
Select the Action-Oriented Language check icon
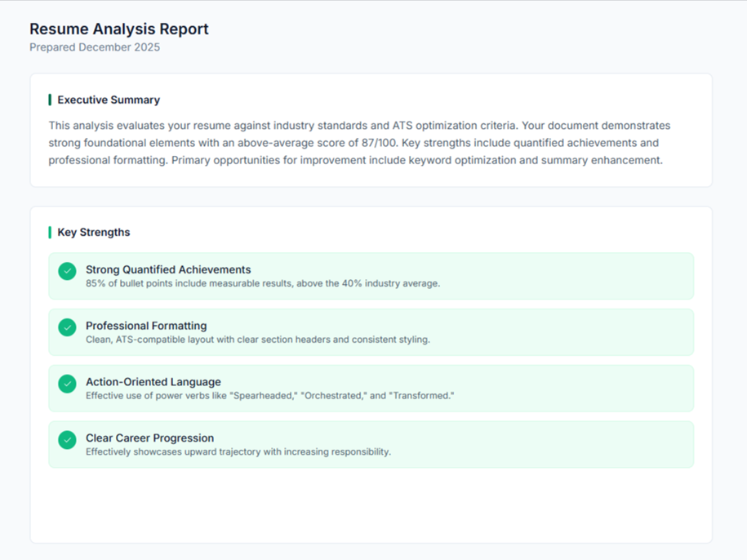point(67,384)
